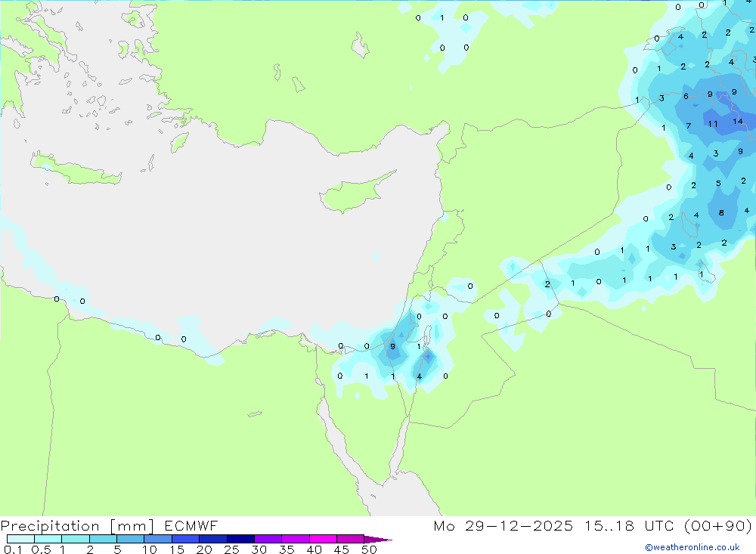Select the 10–15 mm legend swatch
Screen dimensions: 756x554
(158, 539)
